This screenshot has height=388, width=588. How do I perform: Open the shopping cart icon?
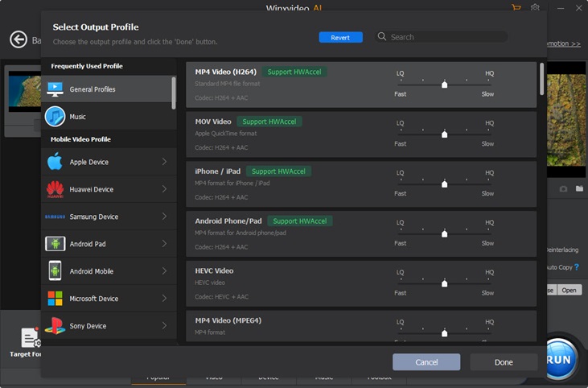pos(516,7)
